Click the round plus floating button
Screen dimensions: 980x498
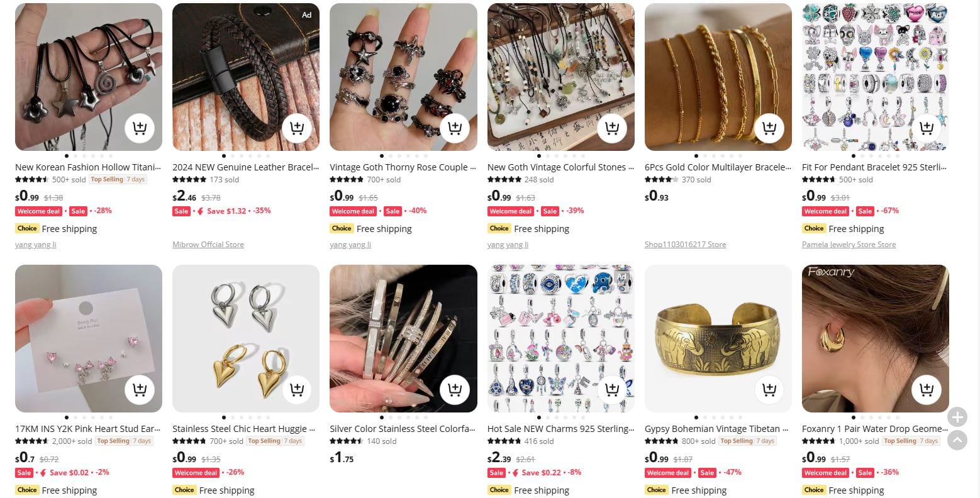[x=957, y=416]
